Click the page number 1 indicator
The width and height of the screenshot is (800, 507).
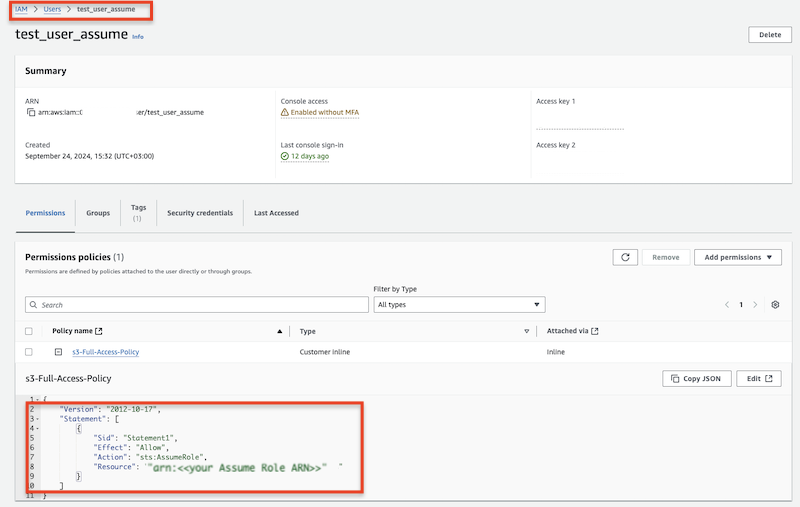(741, 305)
